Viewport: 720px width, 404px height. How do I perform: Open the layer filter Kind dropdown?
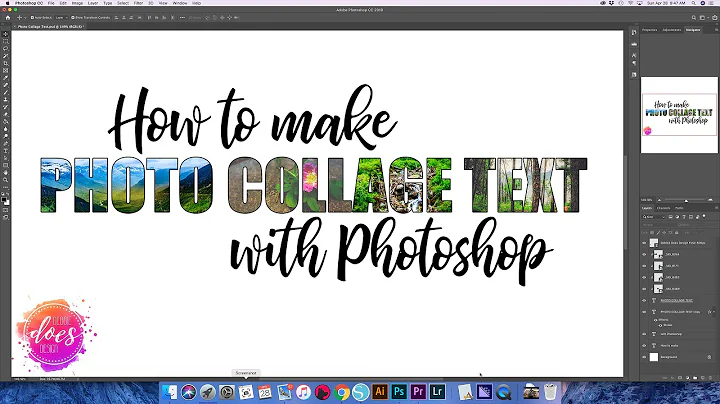(x=654, y=217)
